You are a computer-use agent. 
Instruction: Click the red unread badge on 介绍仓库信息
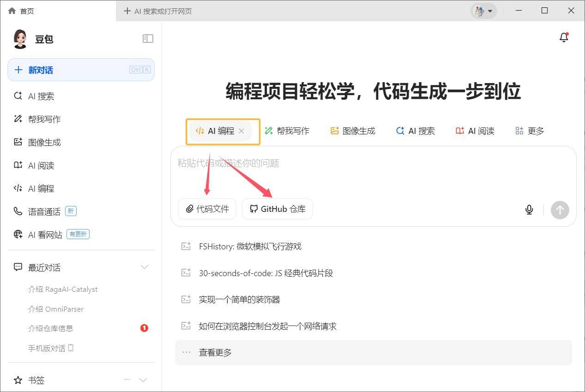[x=144, y=328]
